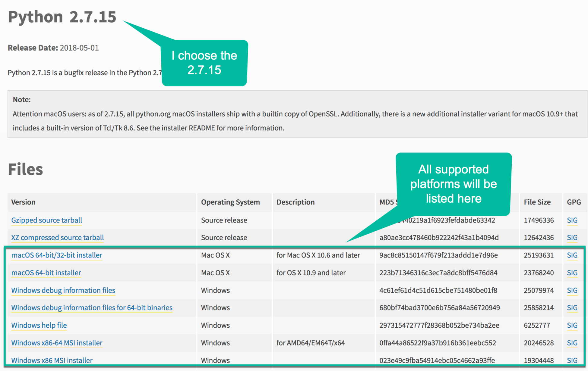Click the Description column header

pyautogui.click(x=296, y=202)
